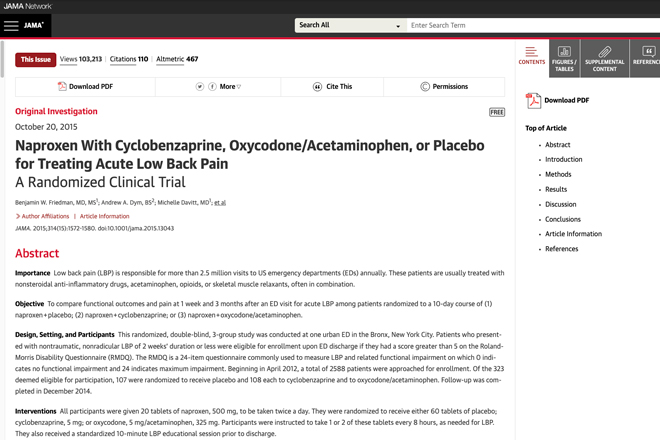This screenshot has height=440, width=660.
Task: Click the Cite This quote icon
Action: click(317, 86)
